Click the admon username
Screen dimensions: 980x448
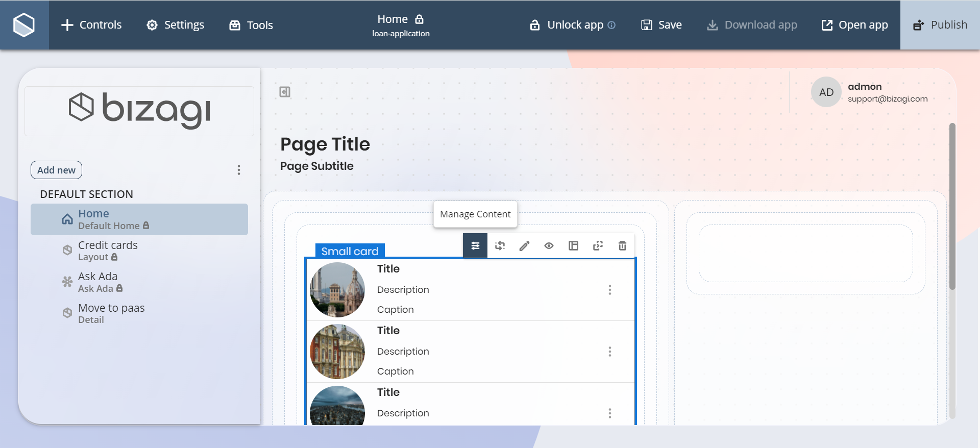865,86
